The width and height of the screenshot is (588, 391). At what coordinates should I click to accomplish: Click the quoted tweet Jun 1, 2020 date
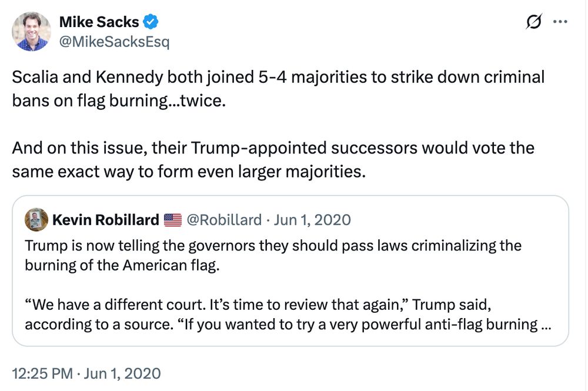[312, 220]
